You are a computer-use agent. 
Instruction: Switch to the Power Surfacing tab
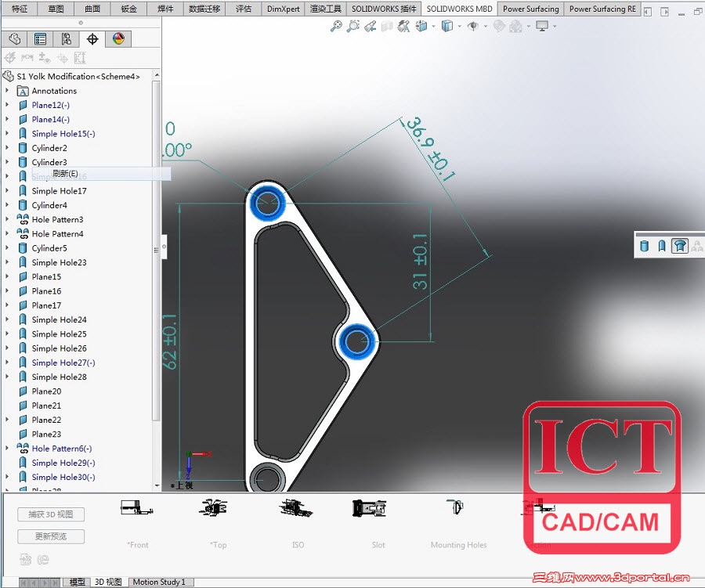point(531,9)
